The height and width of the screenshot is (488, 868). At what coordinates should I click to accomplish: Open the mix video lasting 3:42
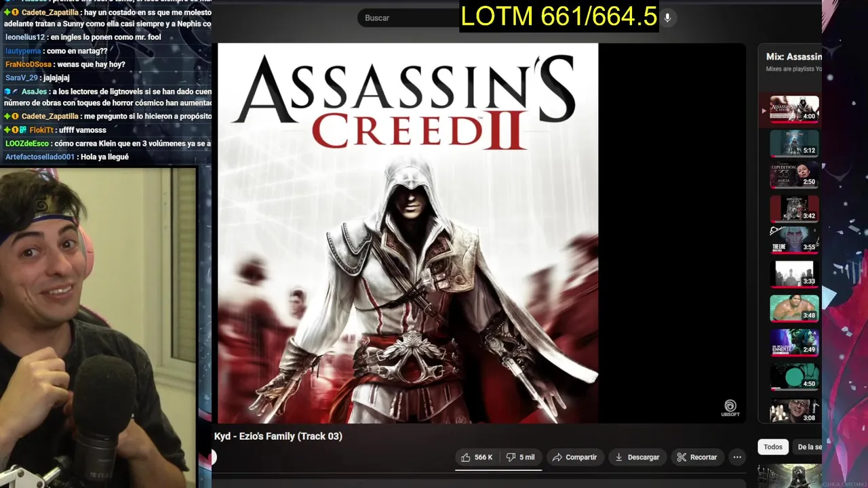(794, 209)
